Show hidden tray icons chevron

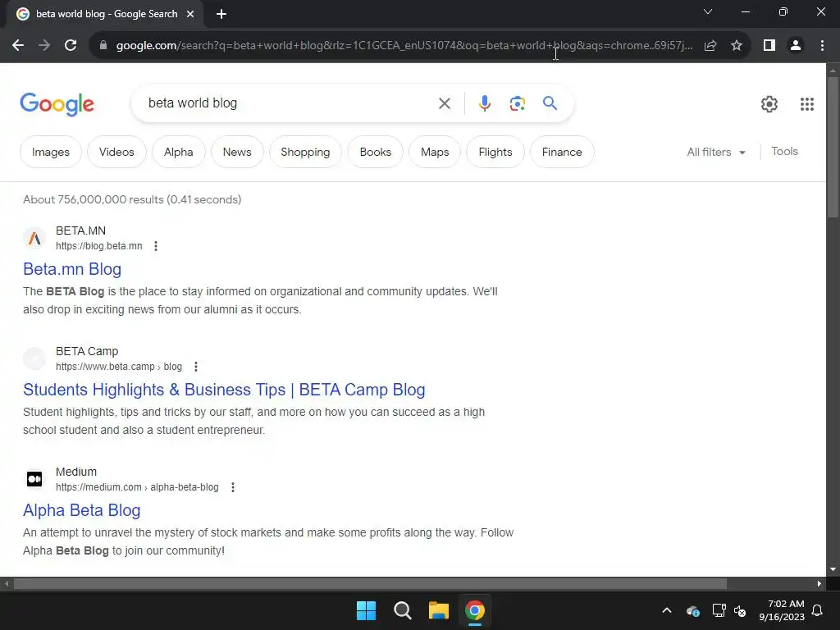click(x=667, y=610)
